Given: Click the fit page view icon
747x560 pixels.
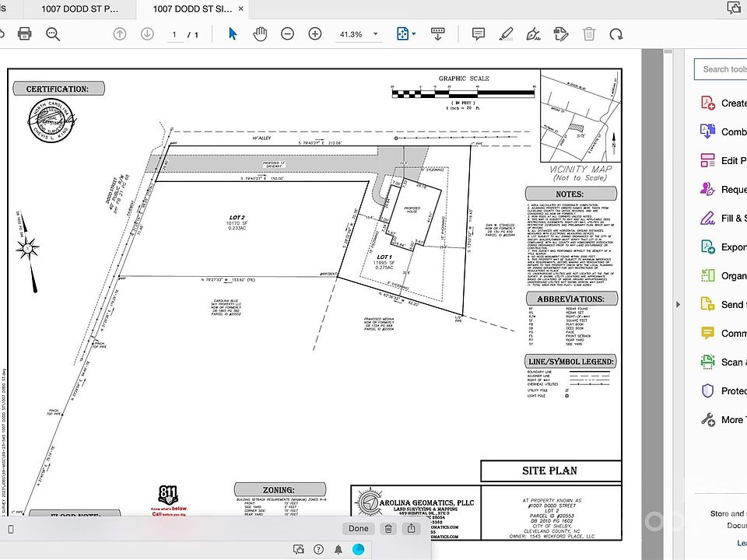Looking at the screenshot, I should tap(402, 33).
